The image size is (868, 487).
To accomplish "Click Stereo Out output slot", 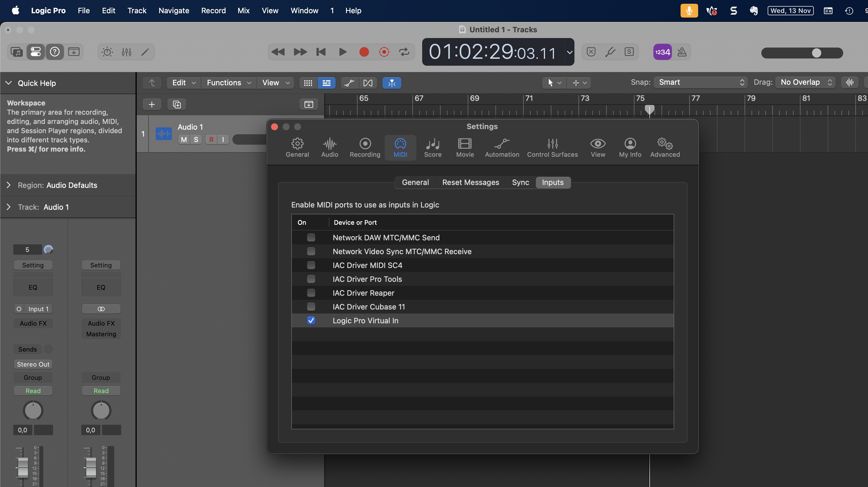I will (33, 364).
